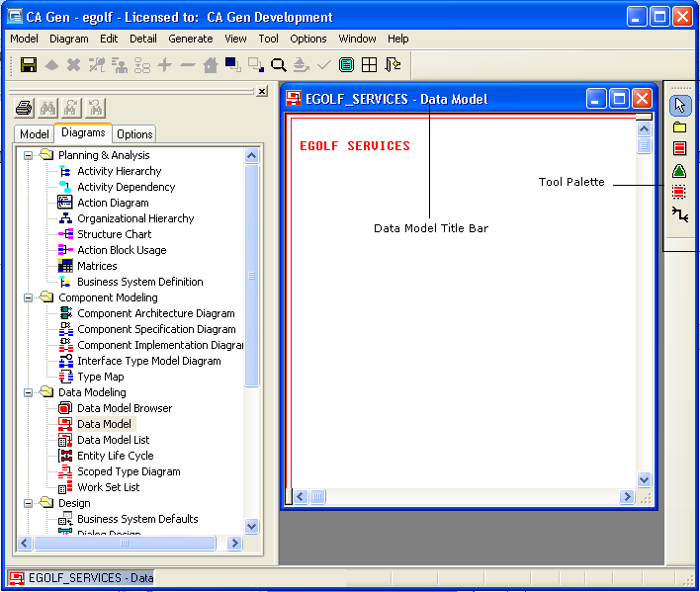This screenshot has height=592, width=700.
Task: Open the Activity Dependency diagram
Action: click(x=127, y=187)
